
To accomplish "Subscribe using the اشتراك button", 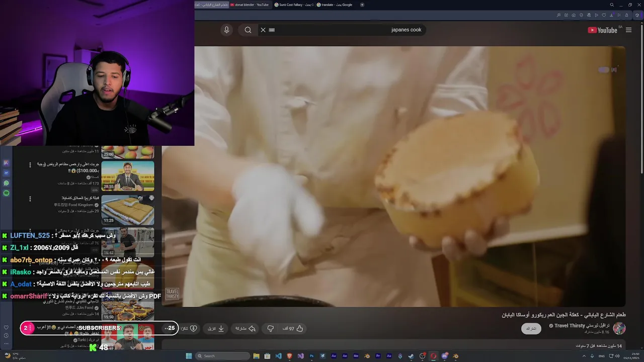I will tap(531, 328).
